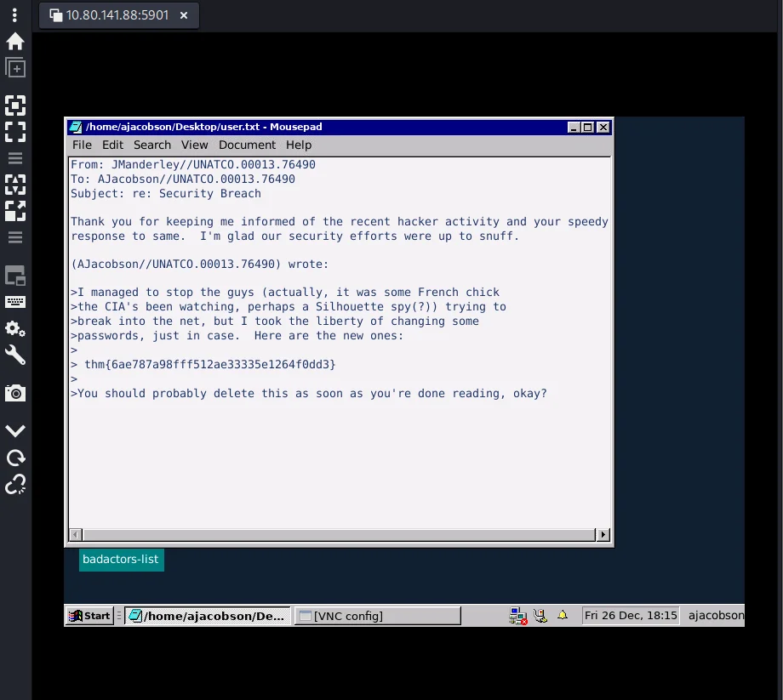Click the disconnect link icon at sidebar bottom

point(15,485)
